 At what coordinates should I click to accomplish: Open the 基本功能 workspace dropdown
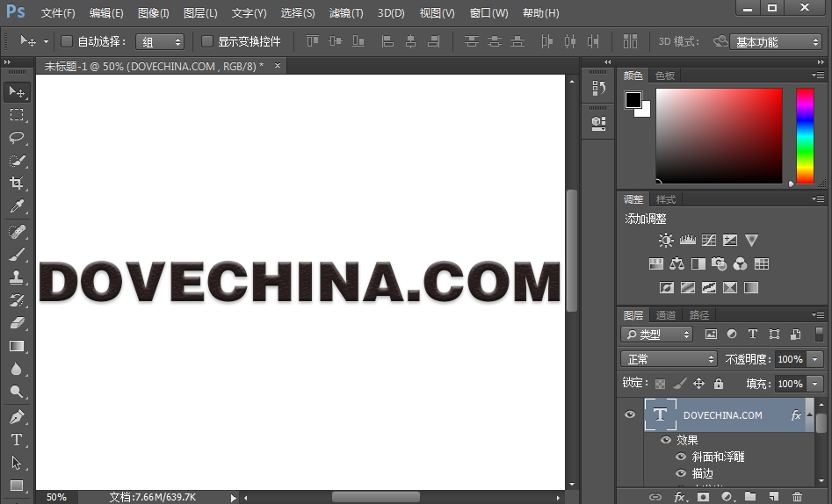coord(775,42)
